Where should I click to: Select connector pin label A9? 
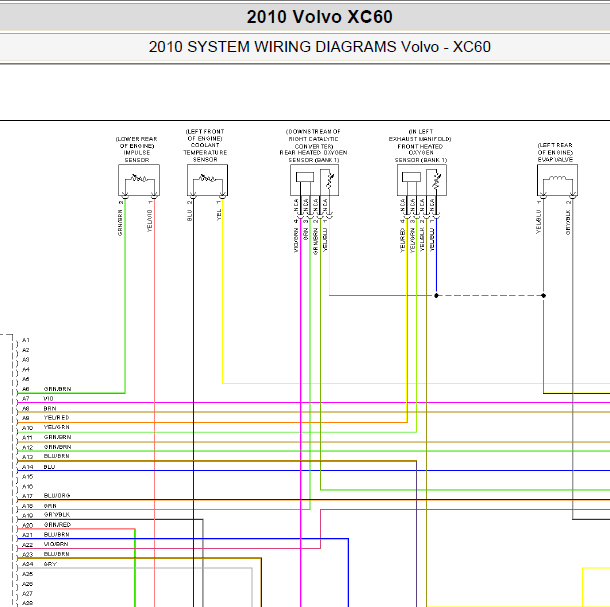(x=26, y=418)
